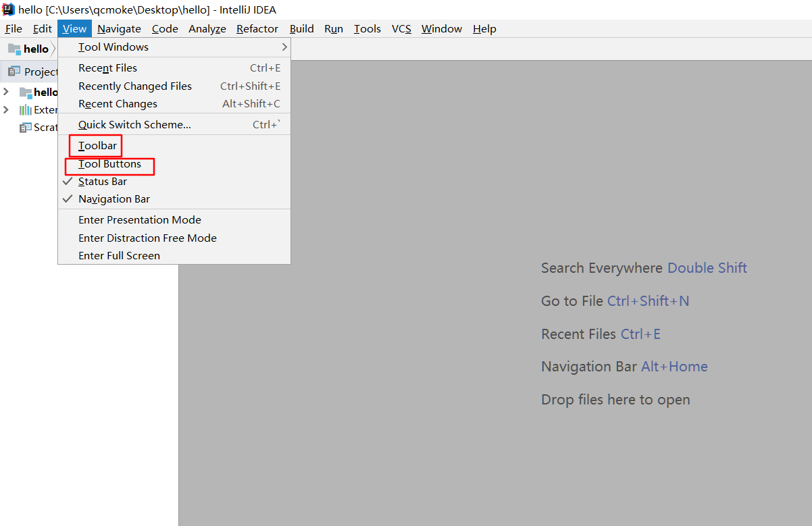Open the Build menu

point(302,28)
